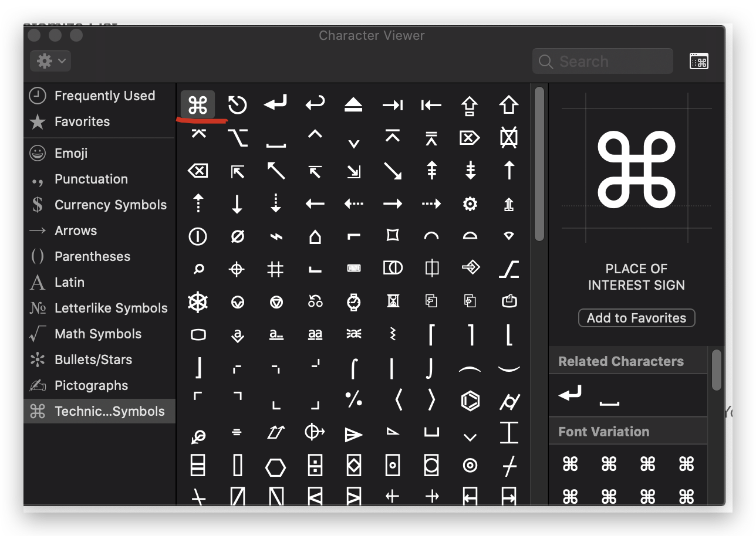Choose the first Font Variation command glyph
This screenshot has width=756, height=536.
[x=571, y=464]
